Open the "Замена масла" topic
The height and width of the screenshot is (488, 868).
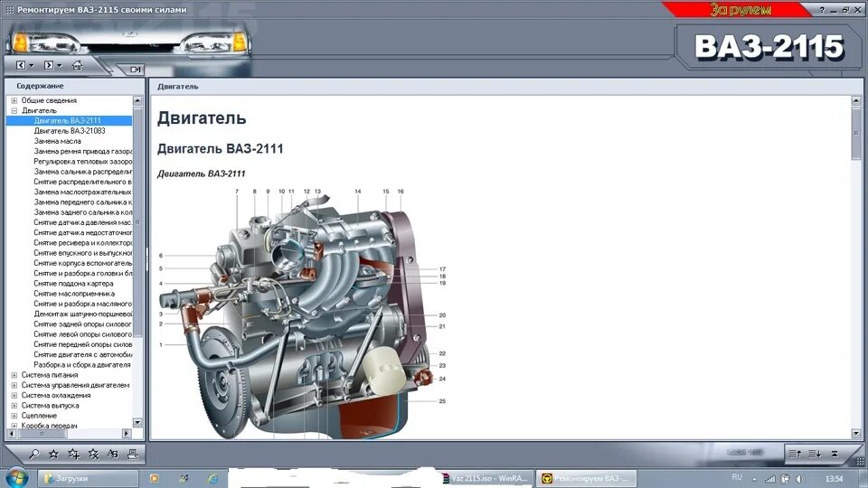tap(58, 141)
